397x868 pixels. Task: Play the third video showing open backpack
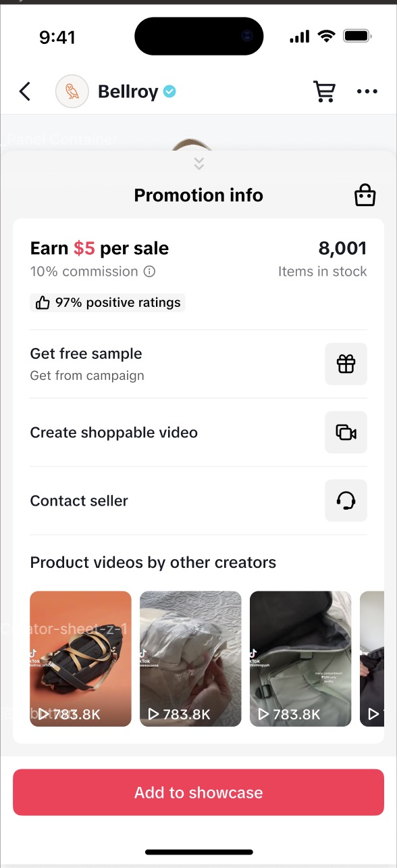(300, 659)
